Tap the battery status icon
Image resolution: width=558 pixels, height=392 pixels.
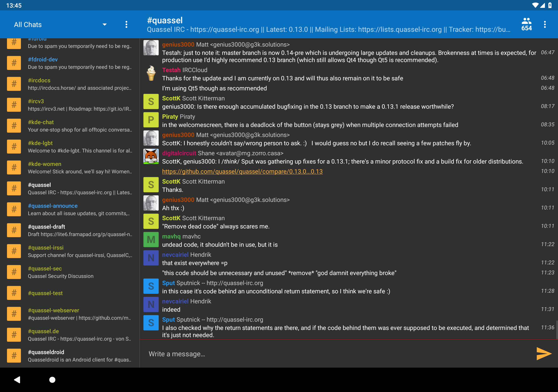click(550, 5)
